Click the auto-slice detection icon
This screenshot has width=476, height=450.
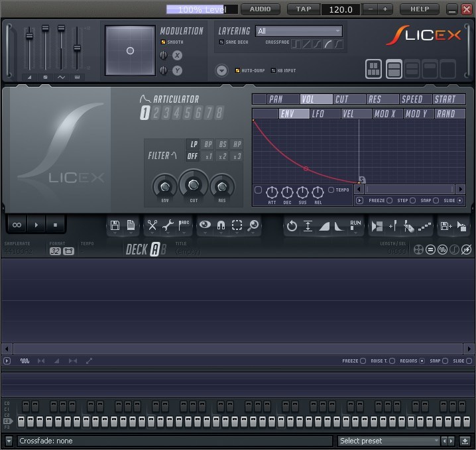coord(377,226)
